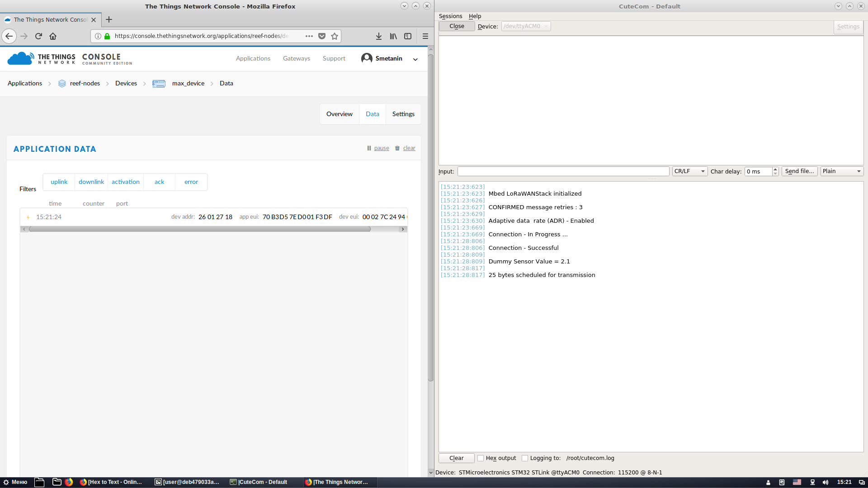Click the pause link

pyautogui.click(x=382, y=148)
